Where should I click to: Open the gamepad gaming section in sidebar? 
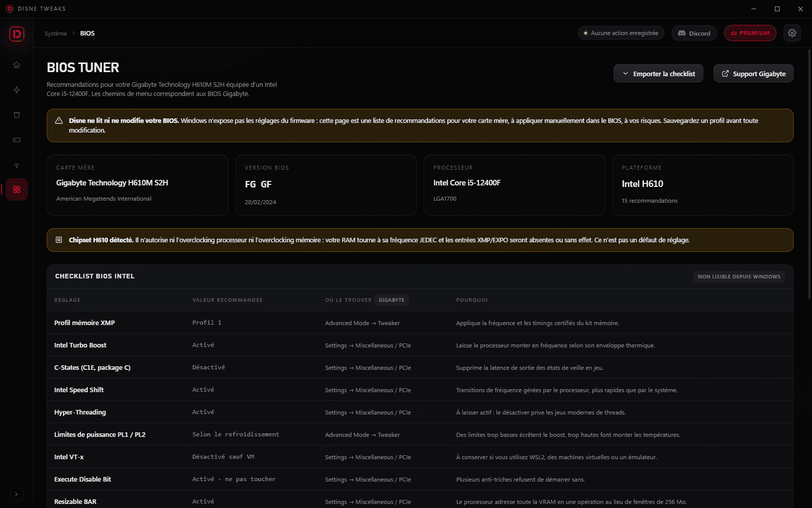[x=17, y=140]
